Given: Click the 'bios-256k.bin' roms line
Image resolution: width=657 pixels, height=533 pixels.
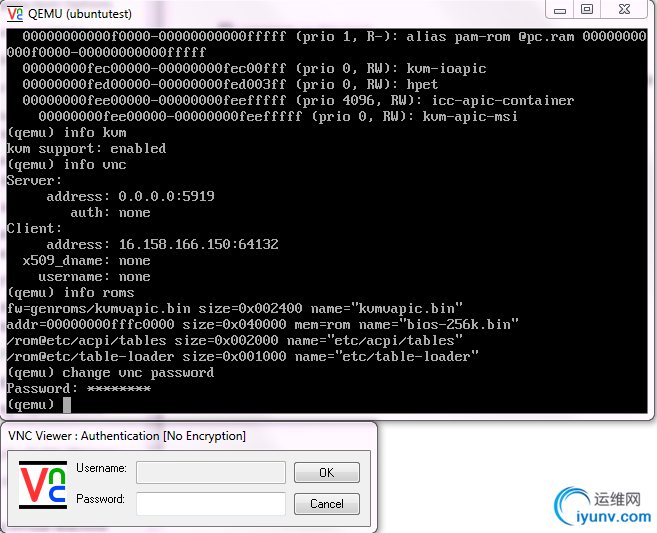Looking at the screenshot, I should [x=263, y=324].
